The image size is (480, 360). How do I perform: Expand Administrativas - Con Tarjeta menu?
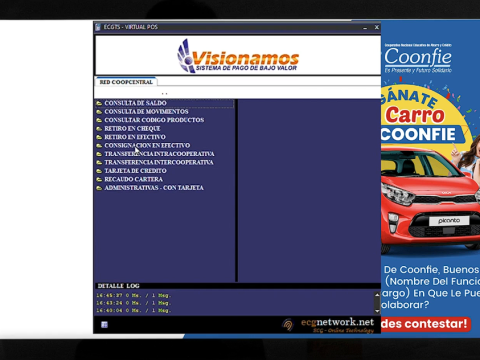pyautogui.click(x=154, y=188)
